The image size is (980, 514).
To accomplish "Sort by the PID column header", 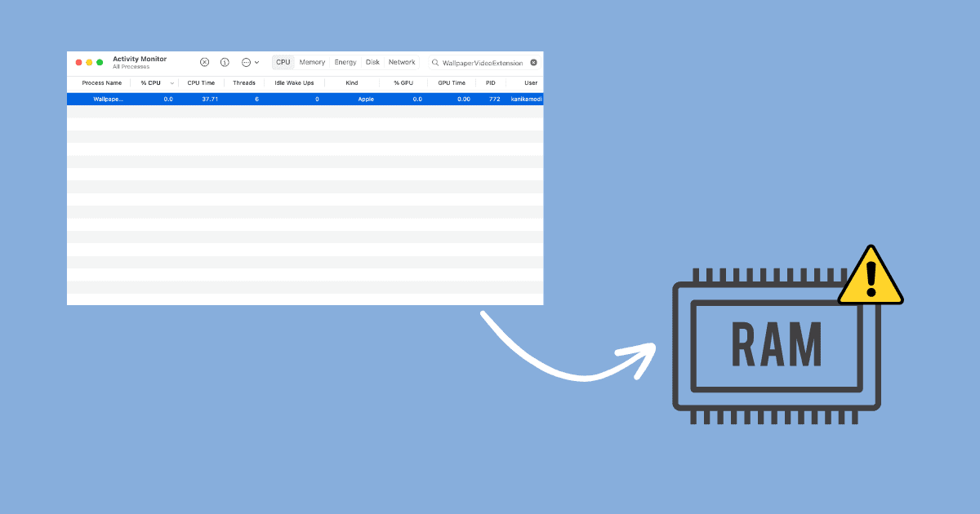I will tap(491, 83).
